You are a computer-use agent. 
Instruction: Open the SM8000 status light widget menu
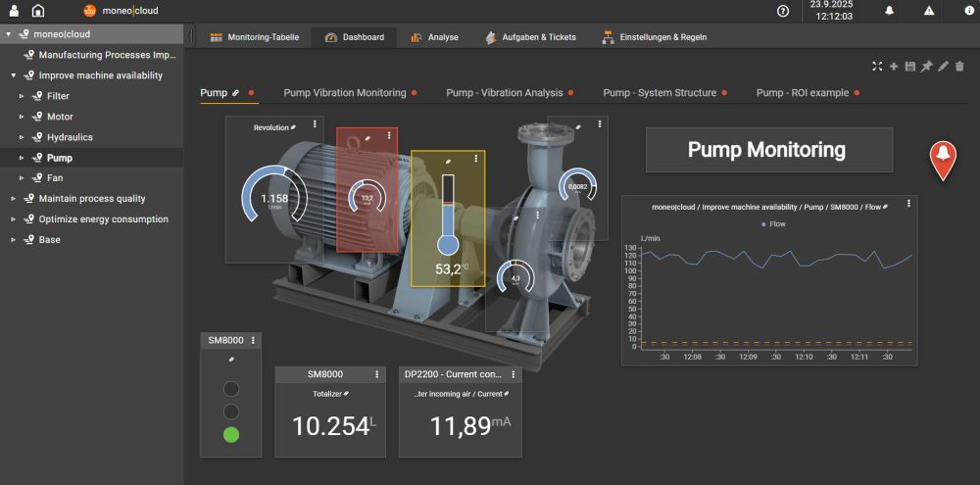point(253,340)
